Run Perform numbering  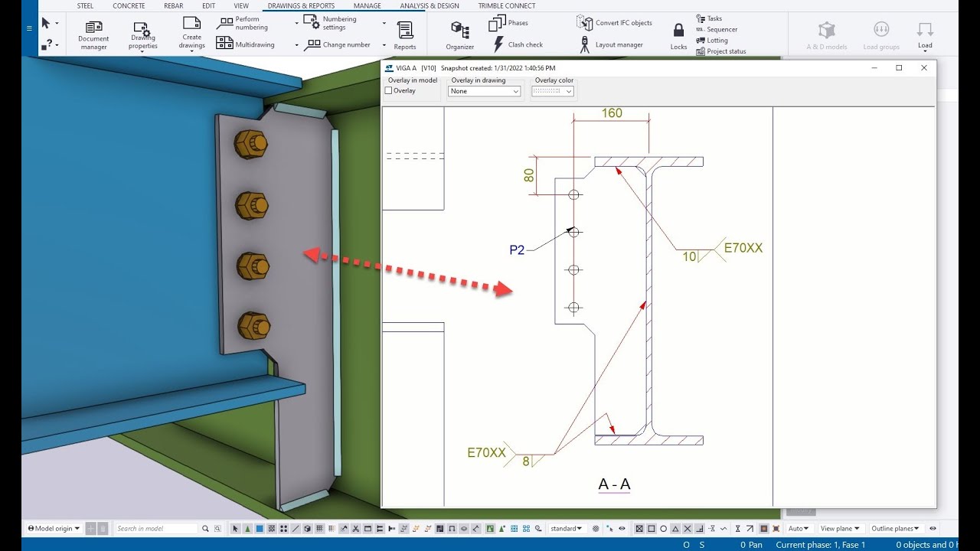click(243, 23)
